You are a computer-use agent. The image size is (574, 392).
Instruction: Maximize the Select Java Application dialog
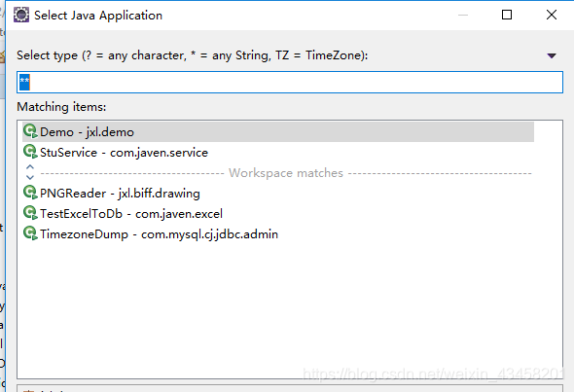point(507,15)
